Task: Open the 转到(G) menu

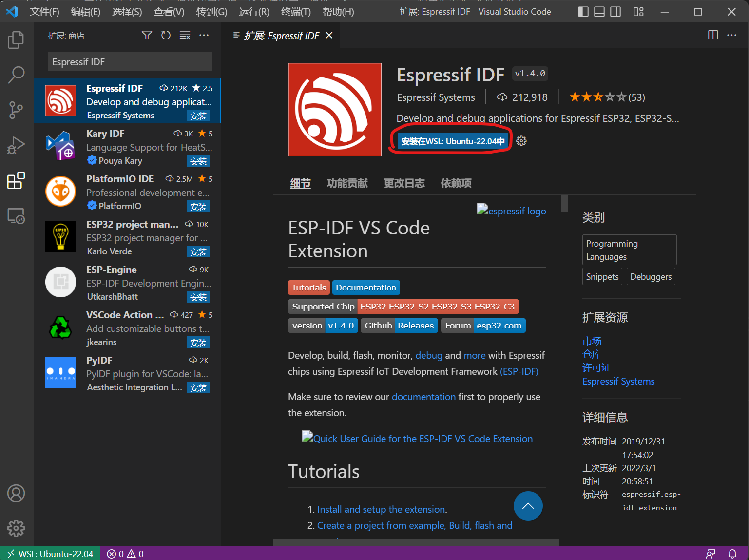Action: pos(211,12)
